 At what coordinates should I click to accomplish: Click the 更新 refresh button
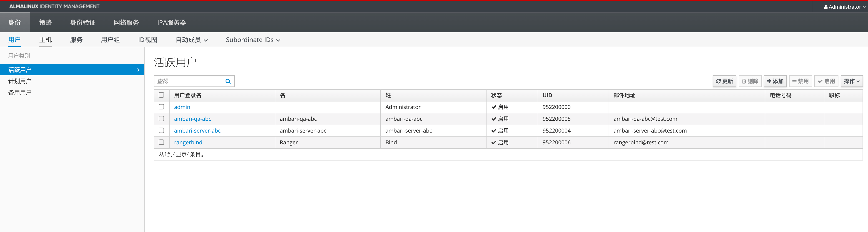(724, 81)
